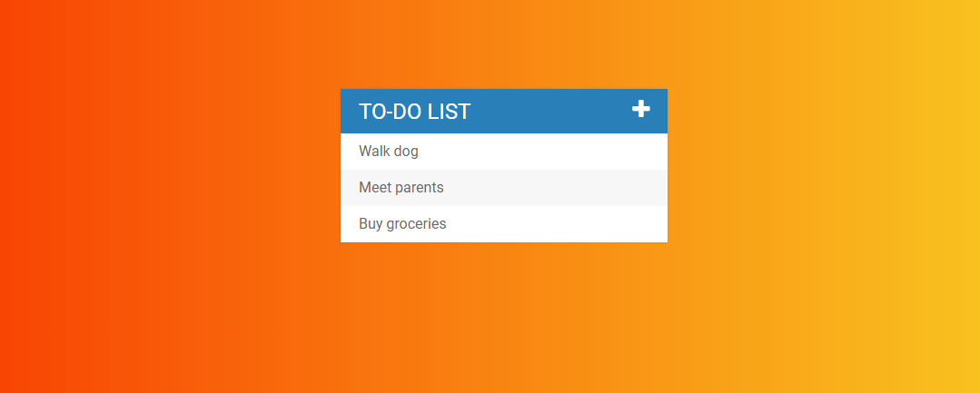
Task: Click the word "Buy" in the list
Action: tap(371, 224)
